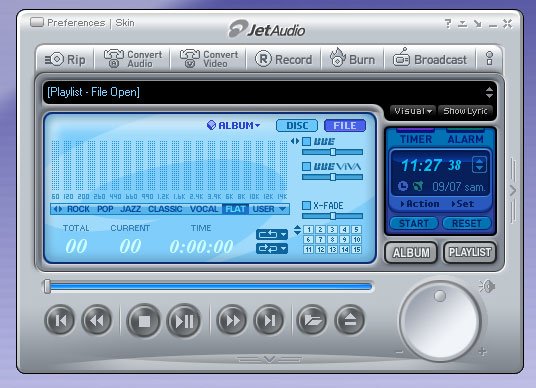Click the JetAudio logo

tap(267, 29)
